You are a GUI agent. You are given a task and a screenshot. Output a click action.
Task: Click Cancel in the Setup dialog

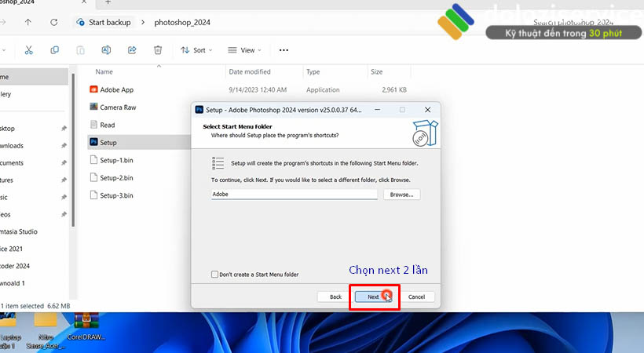416,297
